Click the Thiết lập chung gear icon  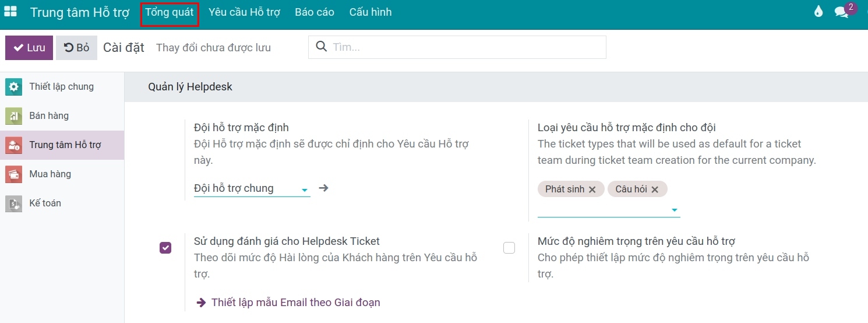(x=13, y=87)
